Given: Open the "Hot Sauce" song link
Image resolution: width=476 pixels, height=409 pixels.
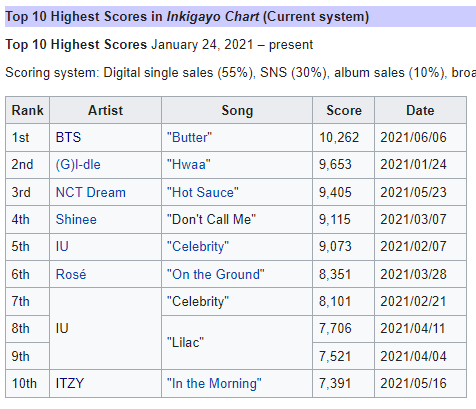Looking at the screenshot, I should tap(203, 192).
